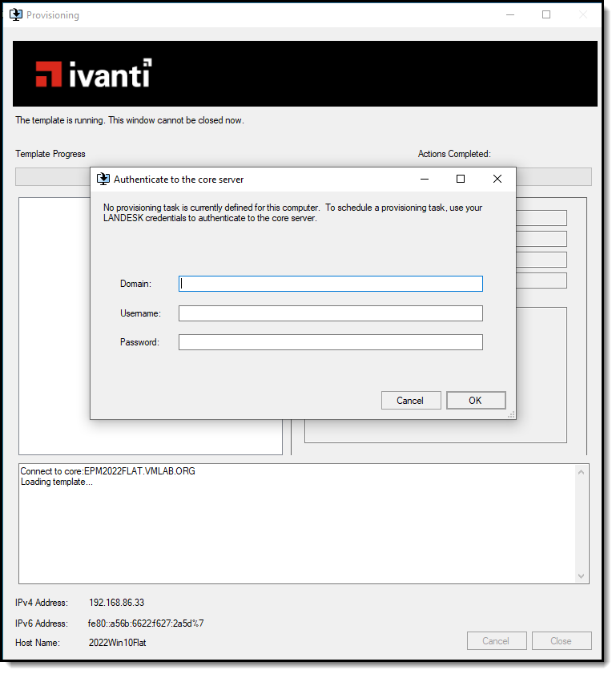This screenshot has width=616, height=674.
Task: Click the greyed-out Close button at the bottom
Action: (561, 640)
